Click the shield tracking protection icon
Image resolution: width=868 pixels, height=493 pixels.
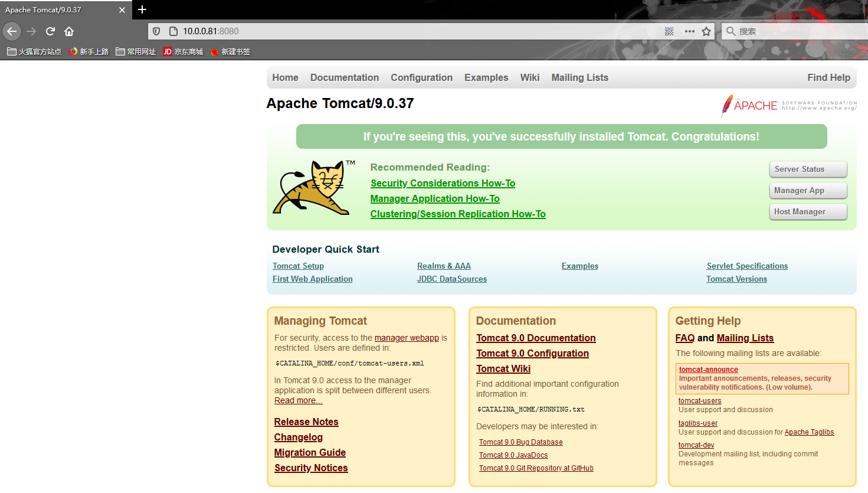(x=156, y=31)
